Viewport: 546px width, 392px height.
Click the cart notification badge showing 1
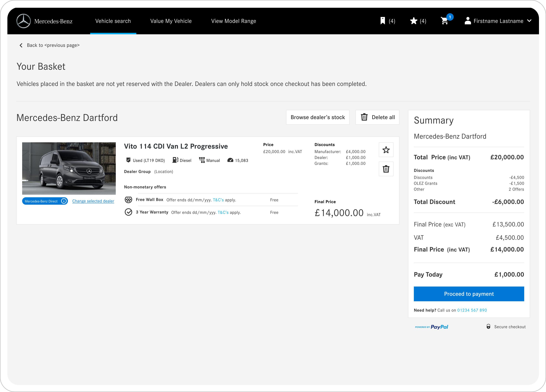450,17
